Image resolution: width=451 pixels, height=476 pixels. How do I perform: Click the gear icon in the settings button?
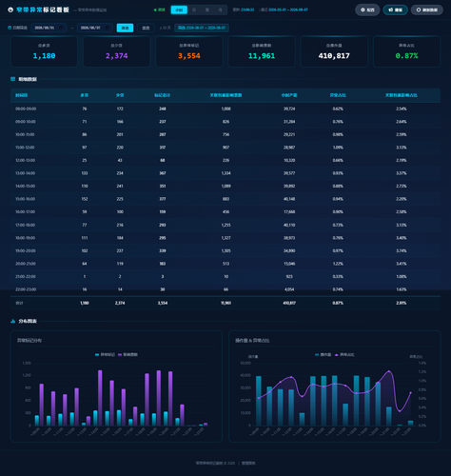coord(363,10)
